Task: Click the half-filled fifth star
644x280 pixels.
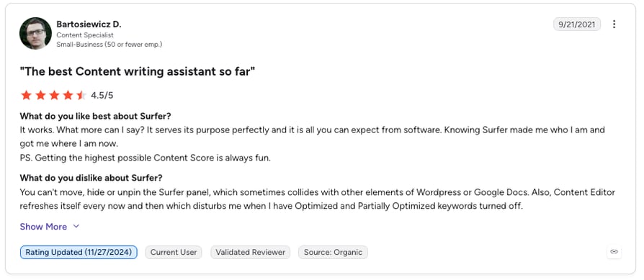Action: coord(81,95)
